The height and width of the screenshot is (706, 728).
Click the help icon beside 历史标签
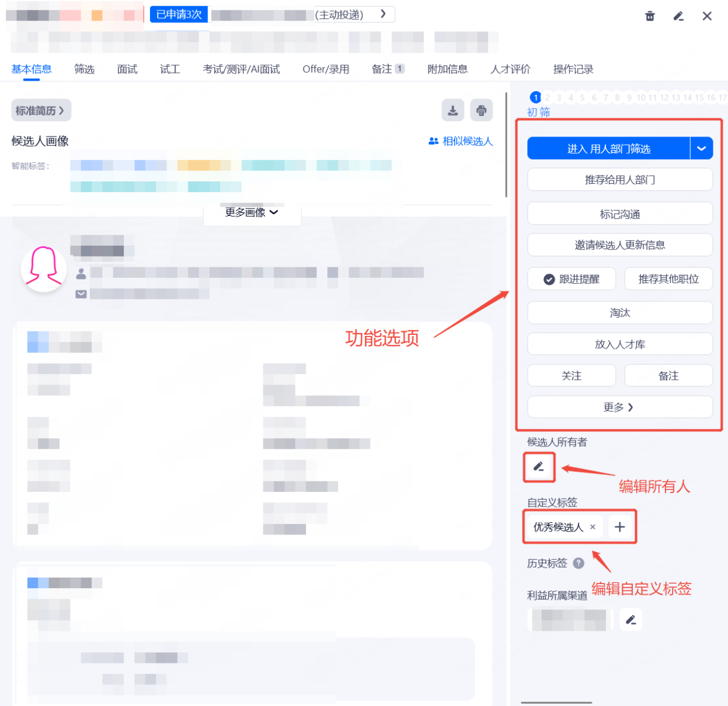point(579,563)
